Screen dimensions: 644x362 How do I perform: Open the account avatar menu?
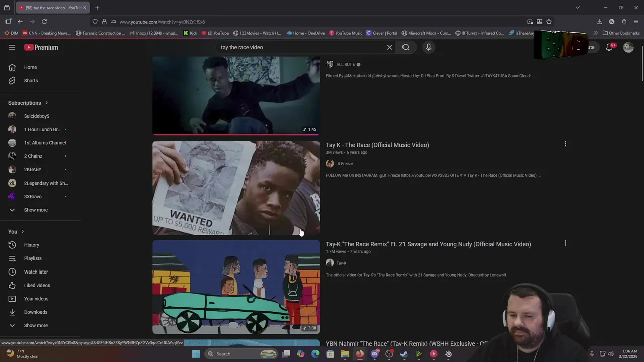tap(628, 47)
